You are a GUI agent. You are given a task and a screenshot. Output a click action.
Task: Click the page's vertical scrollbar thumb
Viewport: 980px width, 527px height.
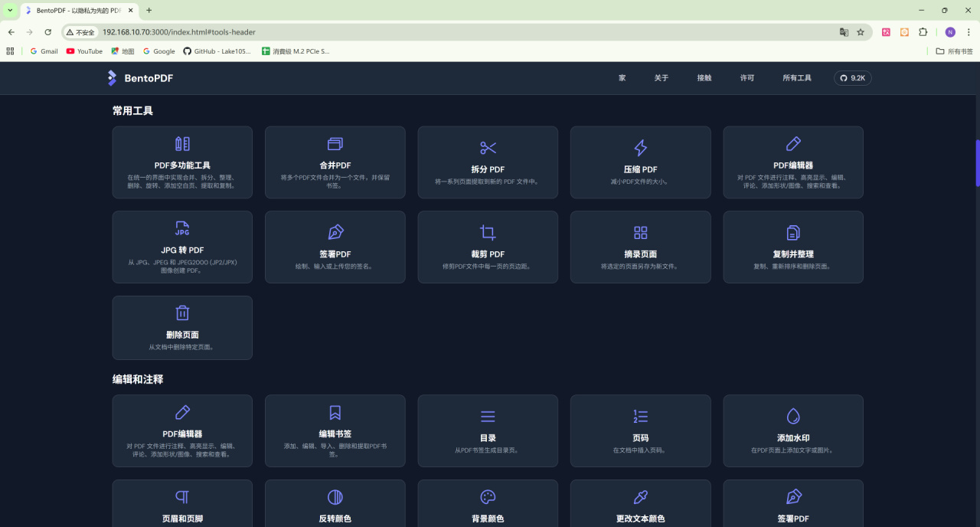point(978,162)
